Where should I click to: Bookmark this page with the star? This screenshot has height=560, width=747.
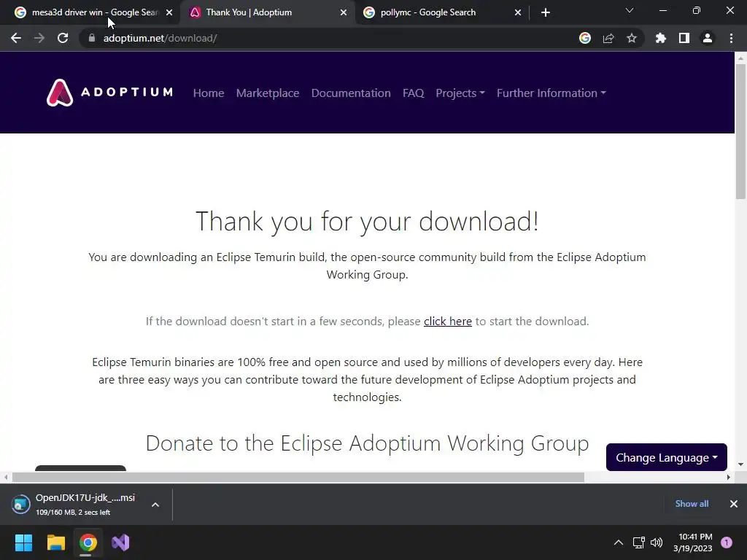pos(632,38)
